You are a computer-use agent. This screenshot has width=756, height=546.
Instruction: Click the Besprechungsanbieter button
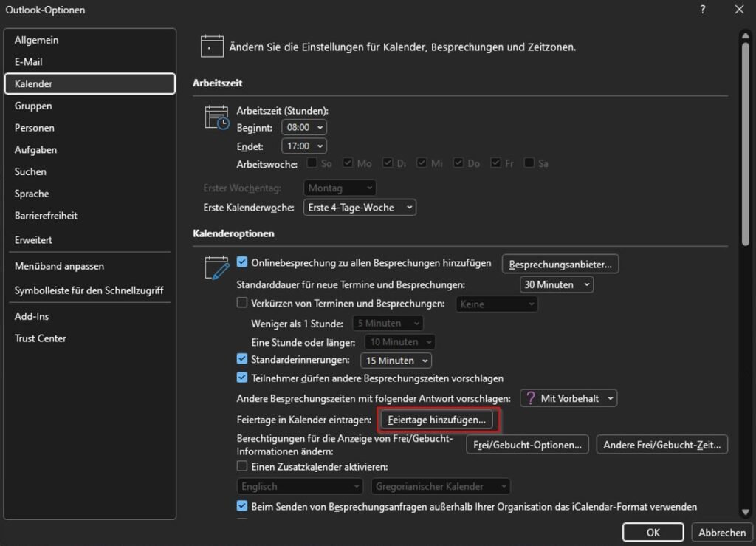click(x=560, y=265)
